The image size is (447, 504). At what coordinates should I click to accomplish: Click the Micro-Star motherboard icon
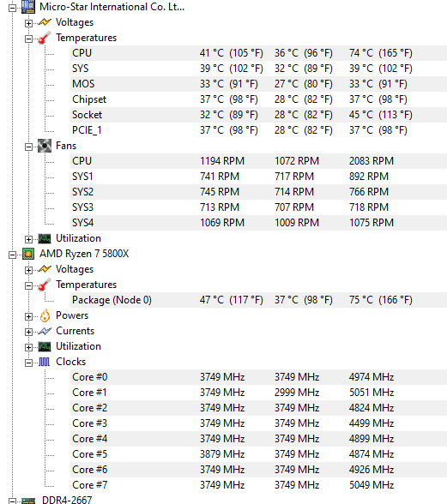[28, 7]
